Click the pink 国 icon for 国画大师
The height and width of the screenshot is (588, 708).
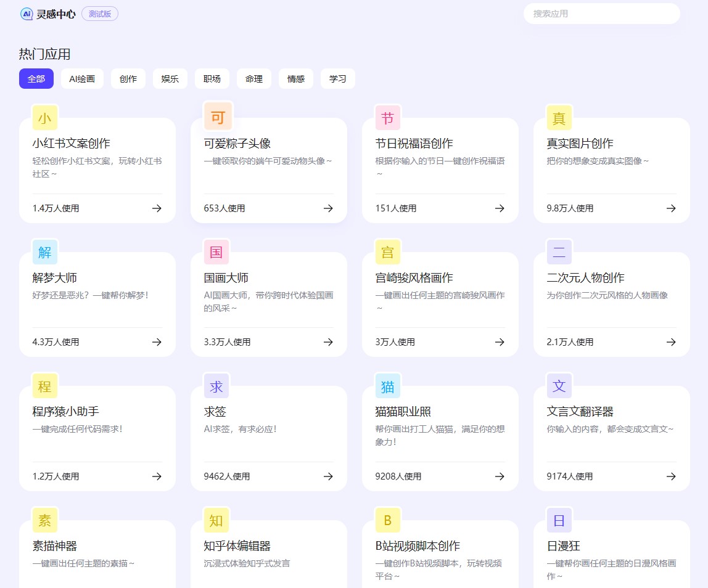tap(216, 251)
